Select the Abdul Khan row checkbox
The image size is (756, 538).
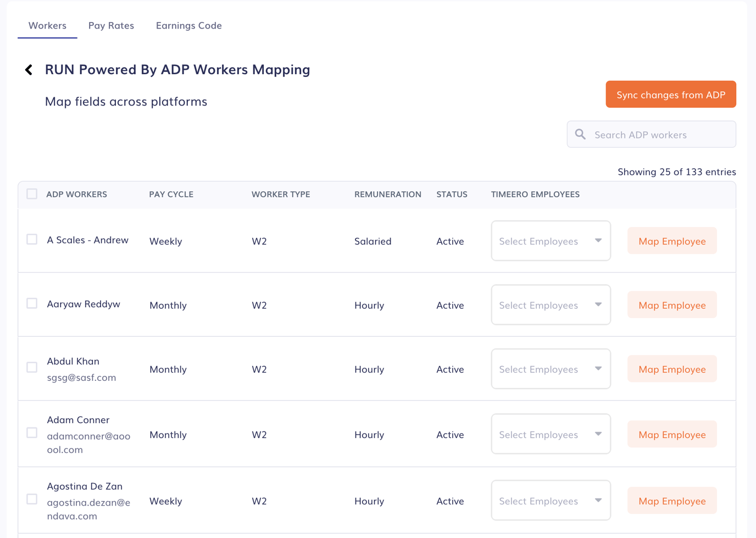pos(32,368)
